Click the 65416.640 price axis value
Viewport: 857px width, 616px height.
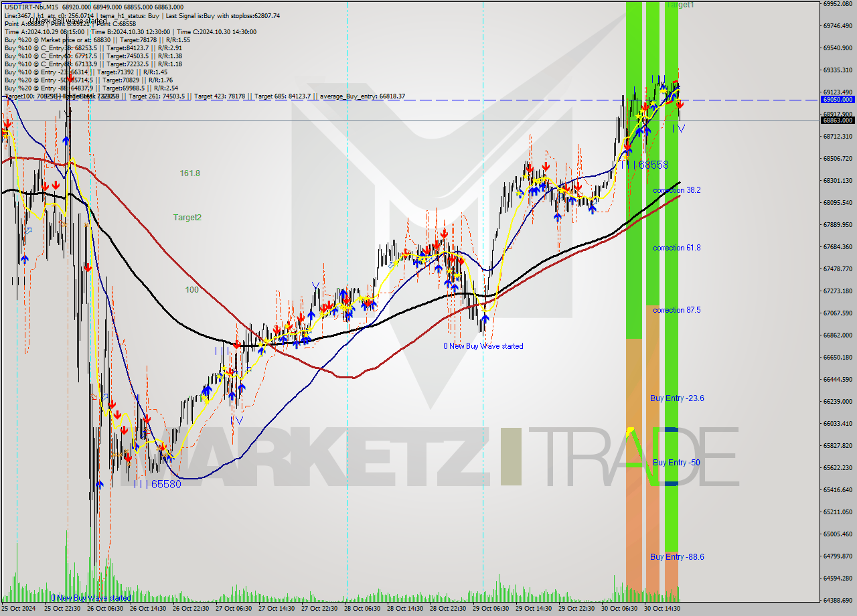pyautogui.click(x=837, y=490)
